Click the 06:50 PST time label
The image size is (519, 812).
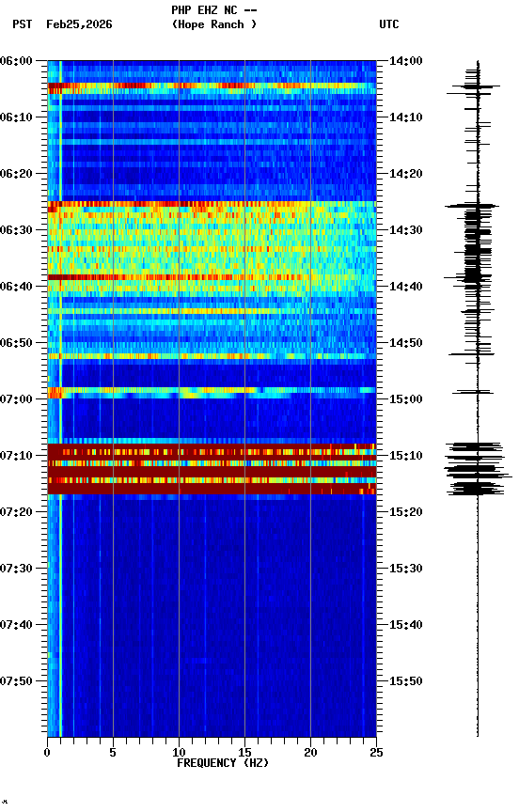(x=16, y=343)
